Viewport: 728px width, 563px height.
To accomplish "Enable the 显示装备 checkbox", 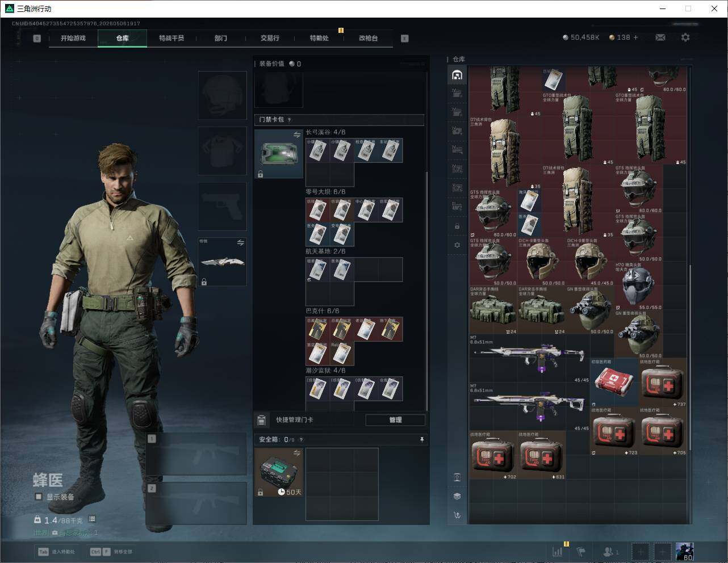I will [39, 497].
